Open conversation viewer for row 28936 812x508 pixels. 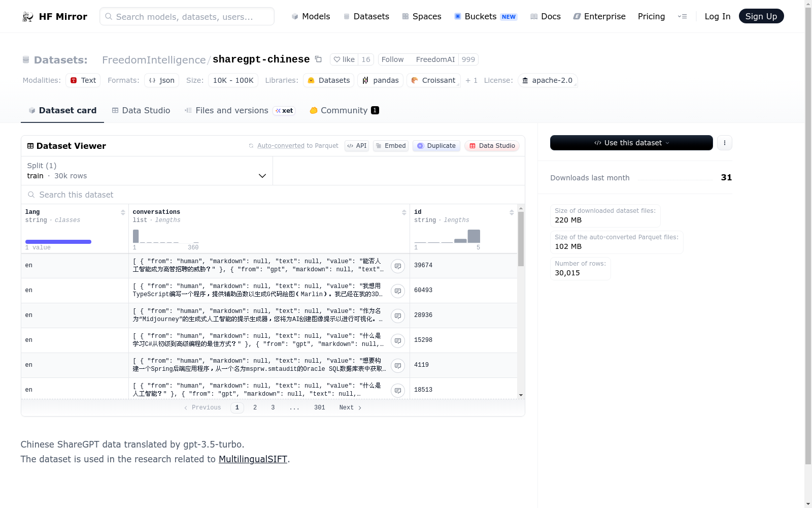click(398, 315)
